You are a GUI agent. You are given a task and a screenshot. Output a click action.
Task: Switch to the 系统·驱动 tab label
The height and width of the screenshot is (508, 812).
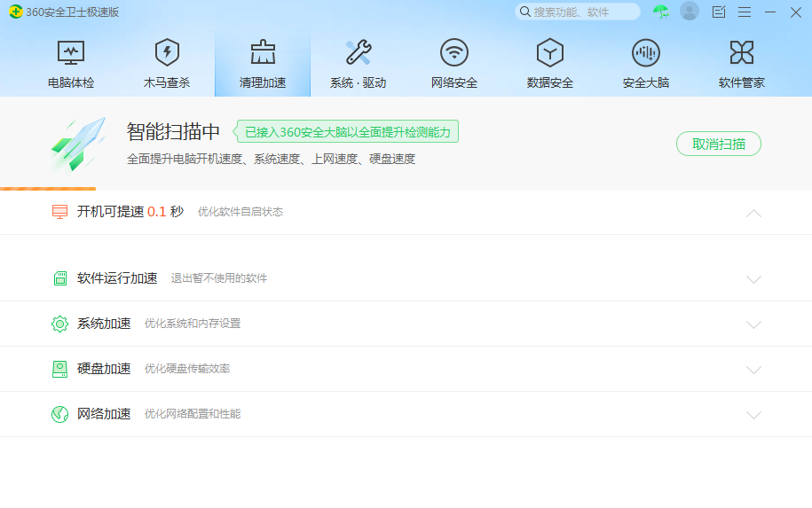(x=359, y=82)
